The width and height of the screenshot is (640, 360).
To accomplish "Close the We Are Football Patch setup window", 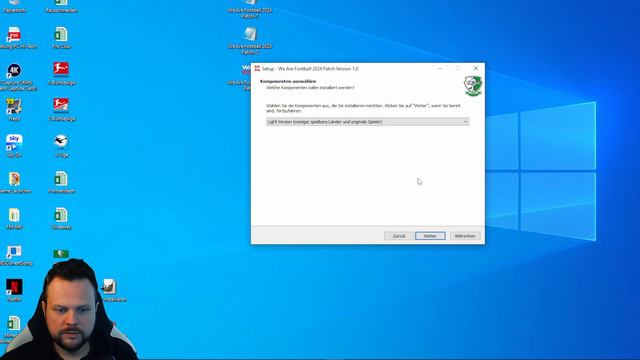I will [476, 69].
